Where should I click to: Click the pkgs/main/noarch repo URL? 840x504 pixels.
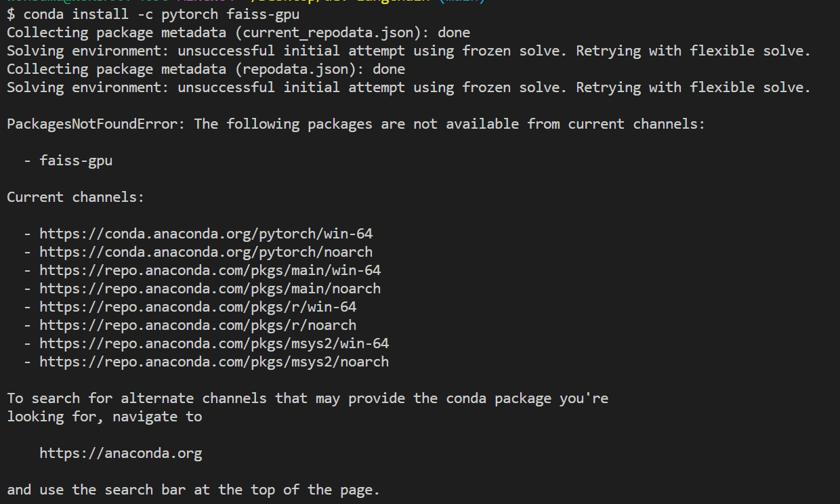pos(210,289)
